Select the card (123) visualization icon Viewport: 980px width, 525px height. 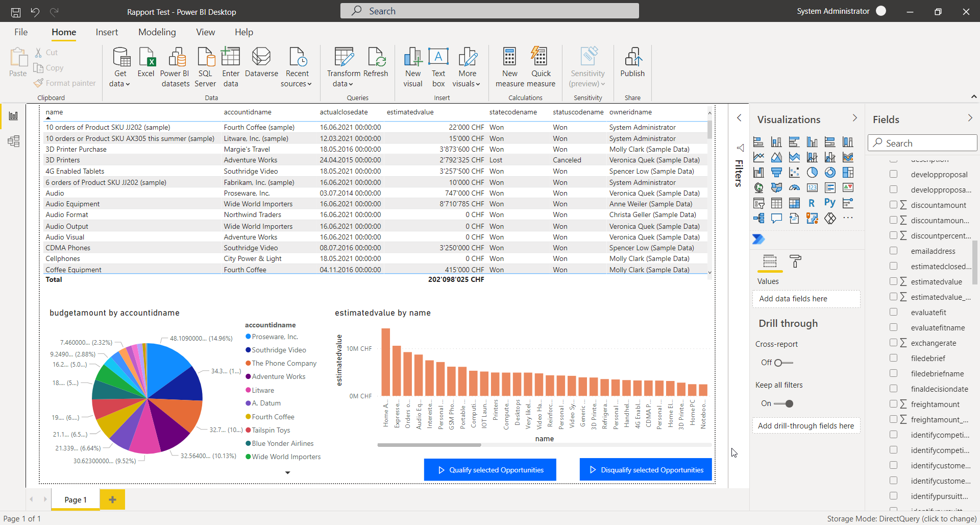[812, 188]
